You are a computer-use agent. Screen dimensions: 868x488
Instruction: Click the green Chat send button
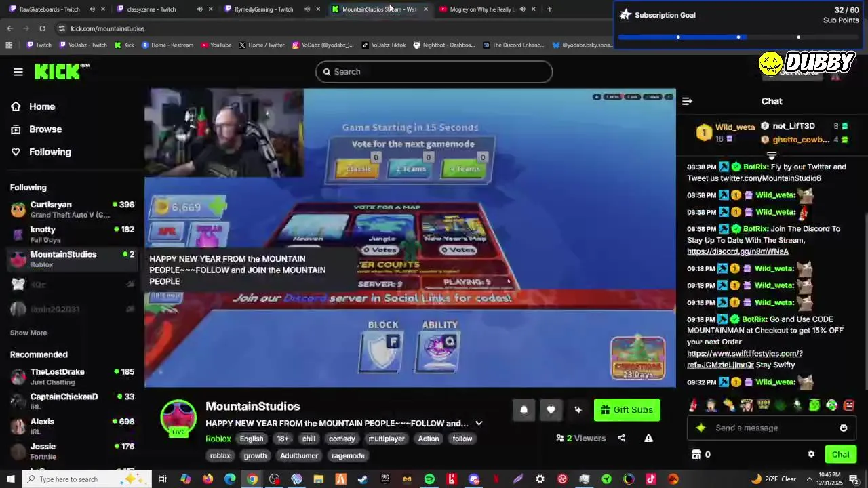click(840, 455)
